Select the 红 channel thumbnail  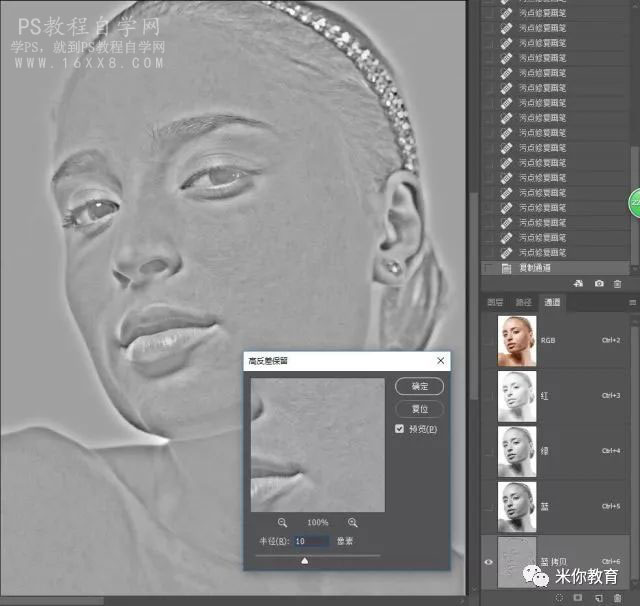[x=517, y=396]
